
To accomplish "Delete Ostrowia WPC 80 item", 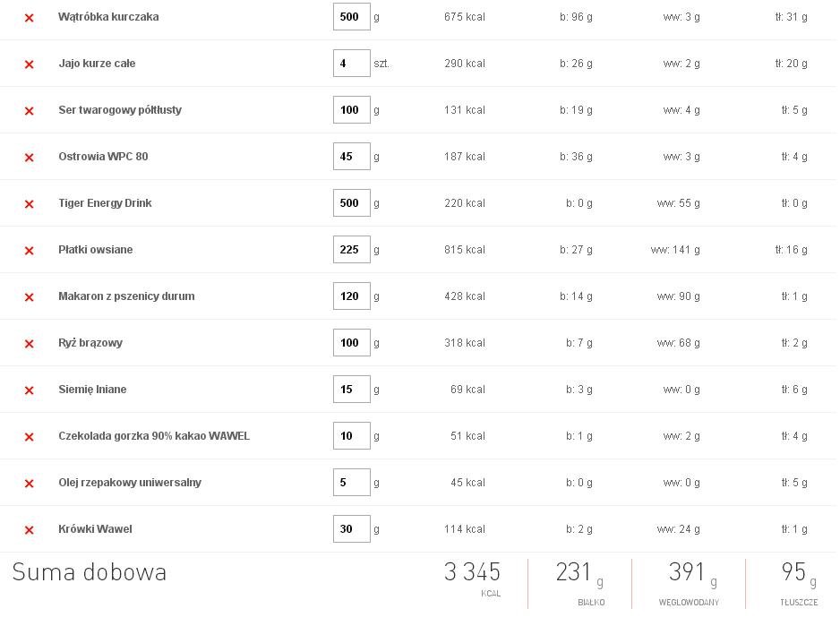I will pyautogui.click(x=30, y=158).
